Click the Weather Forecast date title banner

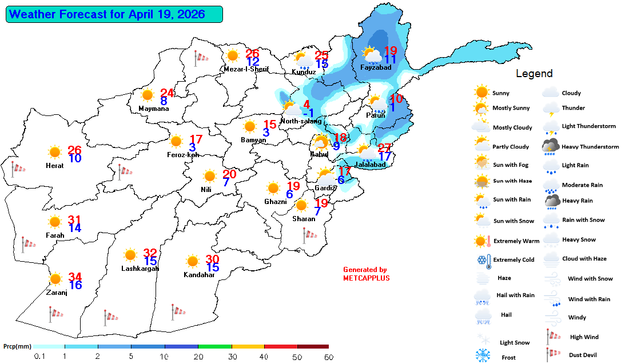pos(114,14)
